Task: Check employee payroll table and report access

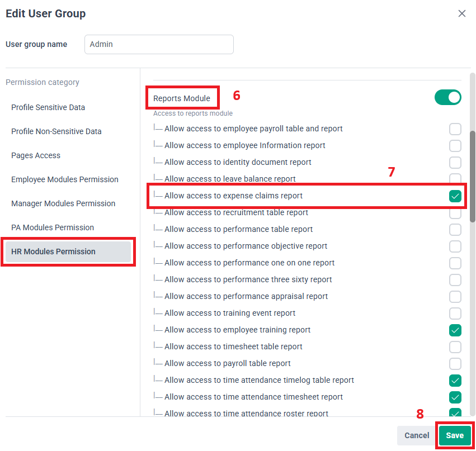Action: pyautogui.click(x=455, y=129)
